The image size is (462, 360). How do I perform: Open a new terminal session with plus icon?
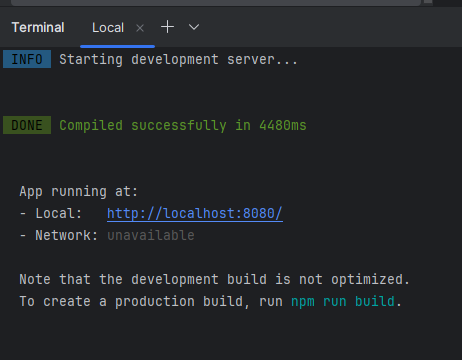click(x=167, y=27)
